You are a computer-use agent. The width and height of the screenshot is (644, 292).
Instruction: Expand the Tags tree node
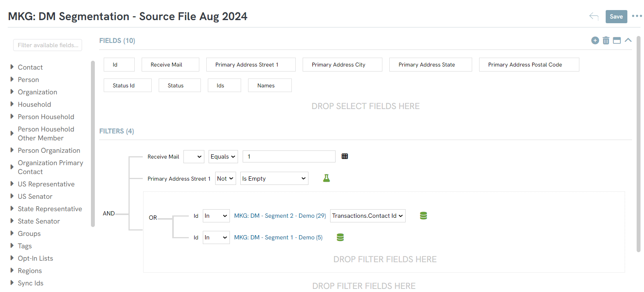coord(12,246)
